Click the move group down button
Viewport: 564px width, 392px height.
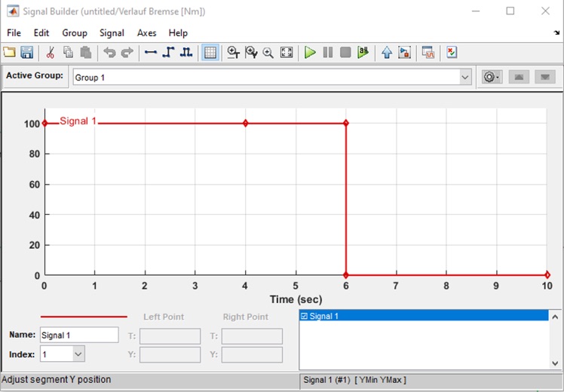click(x=545, y=78)
